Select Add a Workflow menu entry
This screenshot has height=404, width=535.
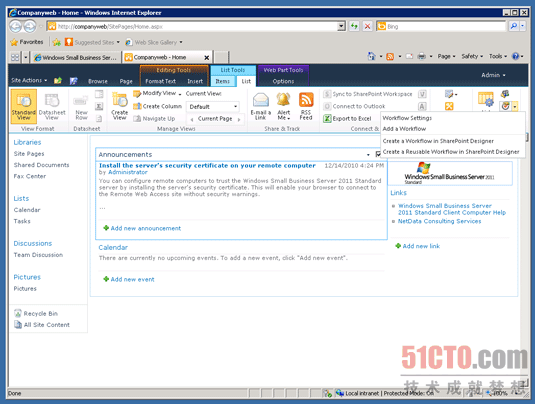tap(404, 129)
